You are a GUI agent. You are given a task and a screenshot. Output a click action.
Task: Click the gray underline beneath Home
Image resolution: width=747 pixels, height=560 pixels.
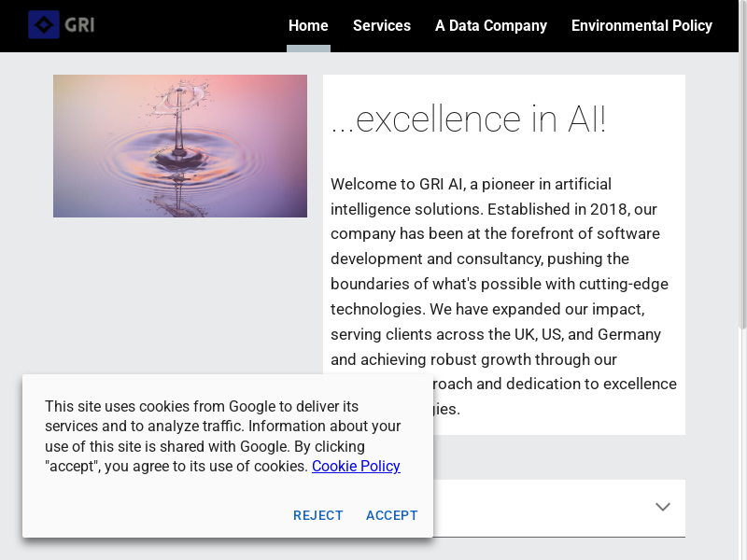click(308, 49)
